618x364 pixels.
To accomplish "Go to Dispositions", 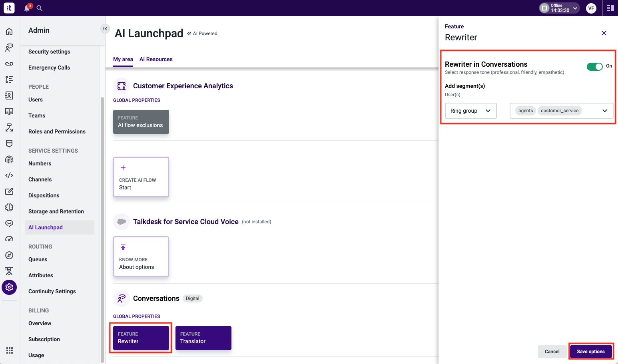I will tap(44, 195).
